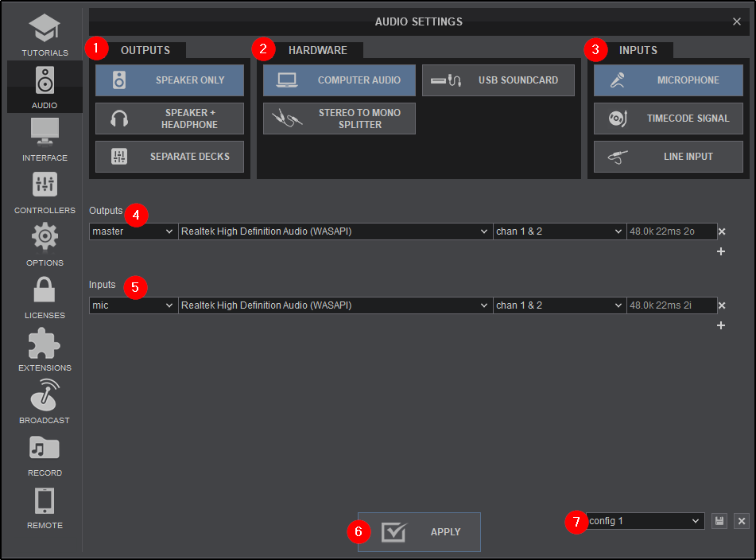The image size is (756, 560).
Task: Expand the master output type dropdown
Action: [x=133, y=231]
